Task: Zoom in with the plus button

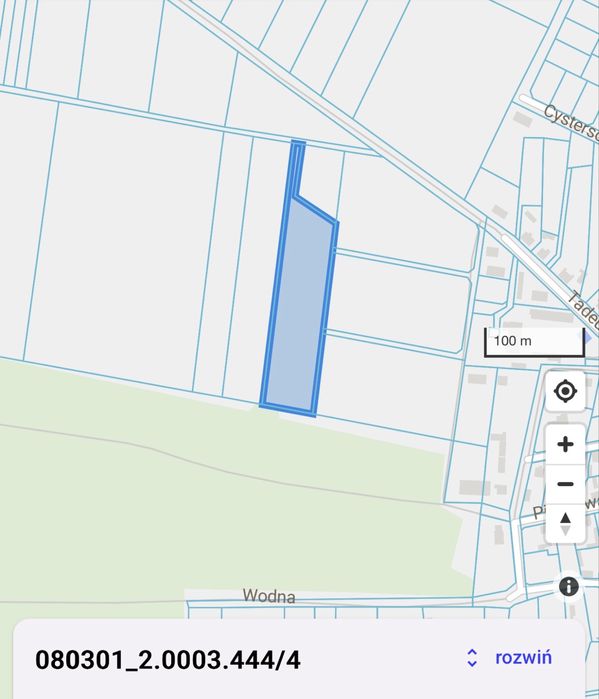Action: 565,444
